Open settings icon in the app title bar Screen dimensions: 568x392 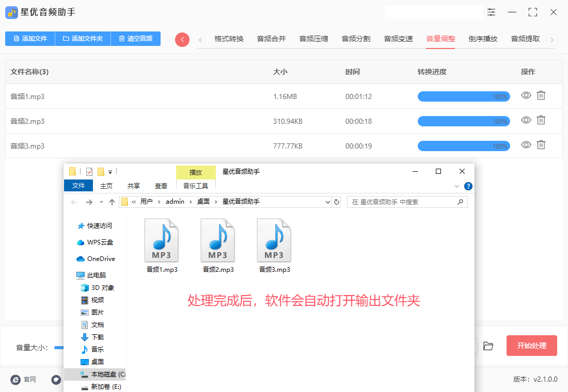491,12
